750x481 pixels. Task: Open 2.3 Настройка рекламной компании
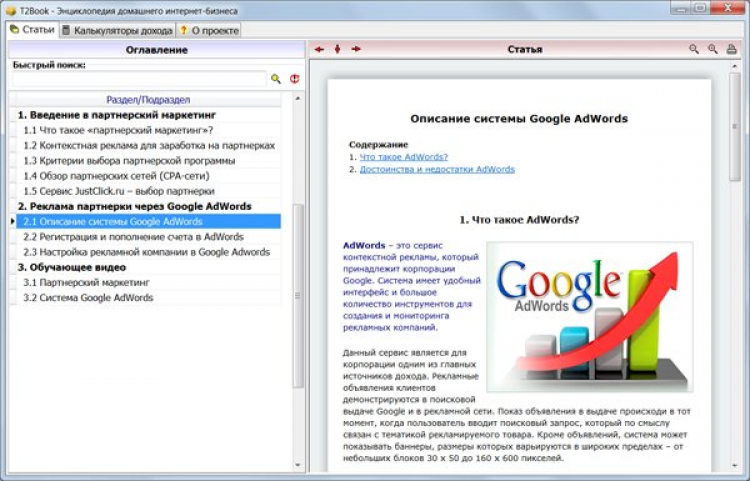148,252
